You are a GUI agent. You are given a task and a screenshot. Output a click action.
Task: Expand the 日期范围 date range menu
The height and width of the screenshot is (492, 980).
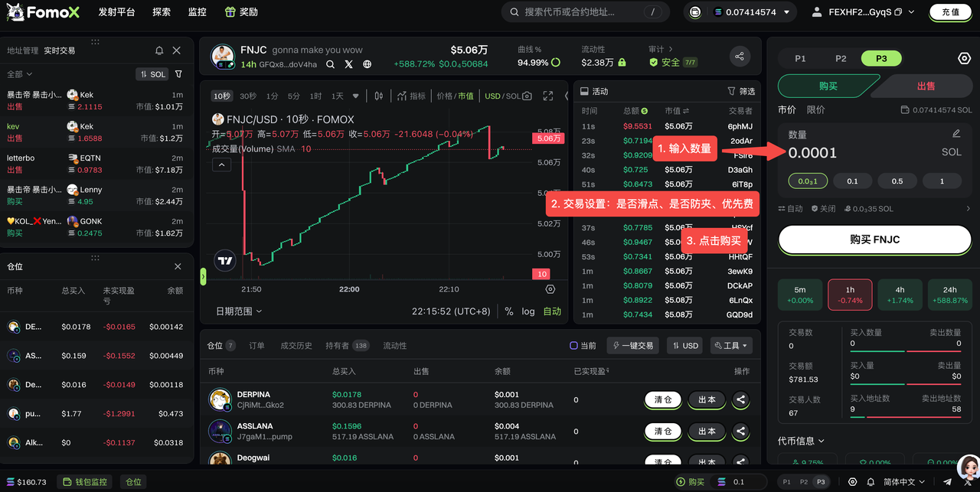pos(239,311)
